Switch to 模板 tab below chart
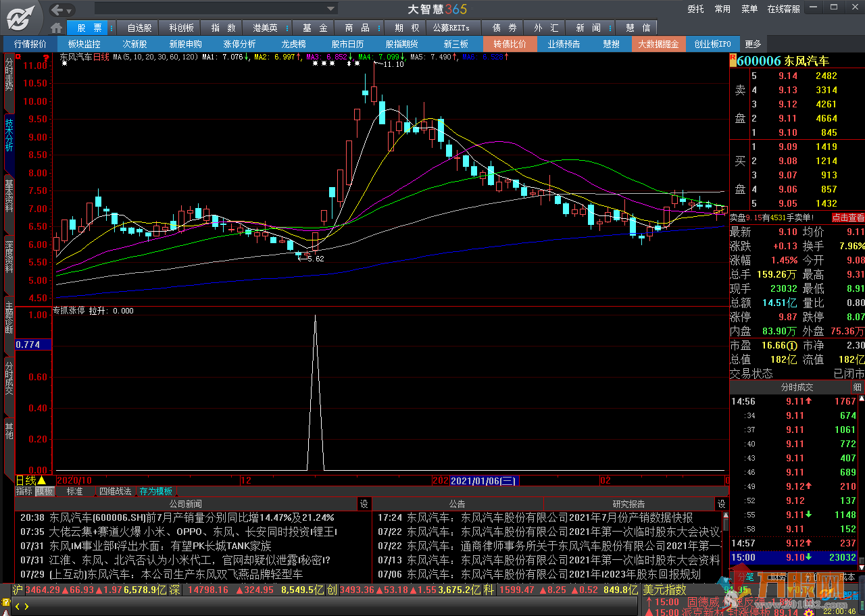Image resolution: width=865 pixels, height=616 pixels. coord(44,491)
